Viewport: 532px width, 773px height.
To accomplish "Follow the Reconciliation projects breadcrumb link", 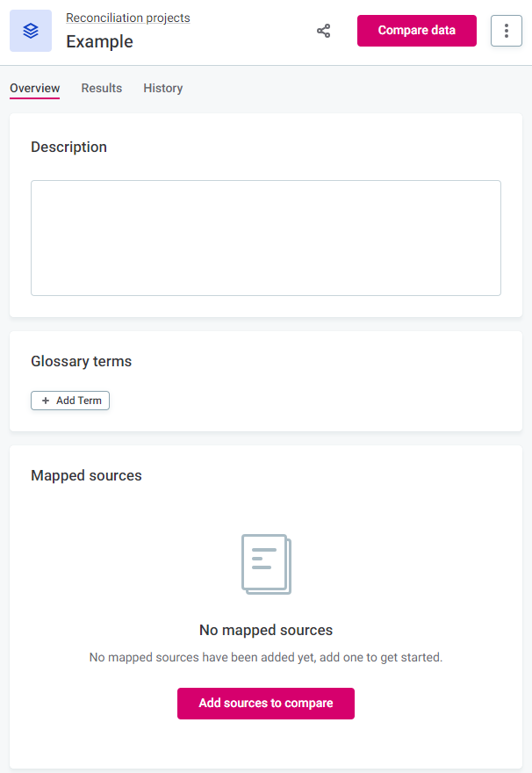I will (128, 18).
